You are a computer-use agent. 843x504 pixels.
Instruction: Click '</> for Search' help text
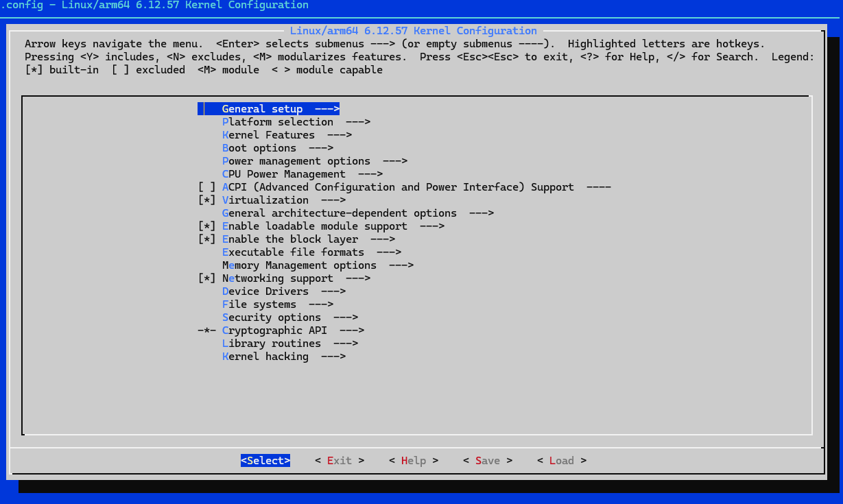coord(712,57)
